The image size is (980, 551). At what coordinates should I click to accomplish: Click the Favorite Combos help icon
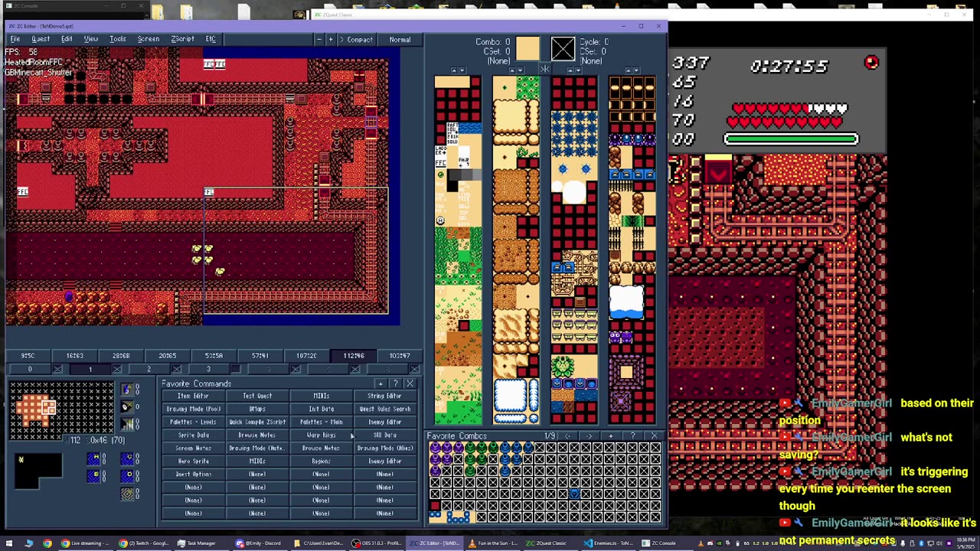click(632, 435)
